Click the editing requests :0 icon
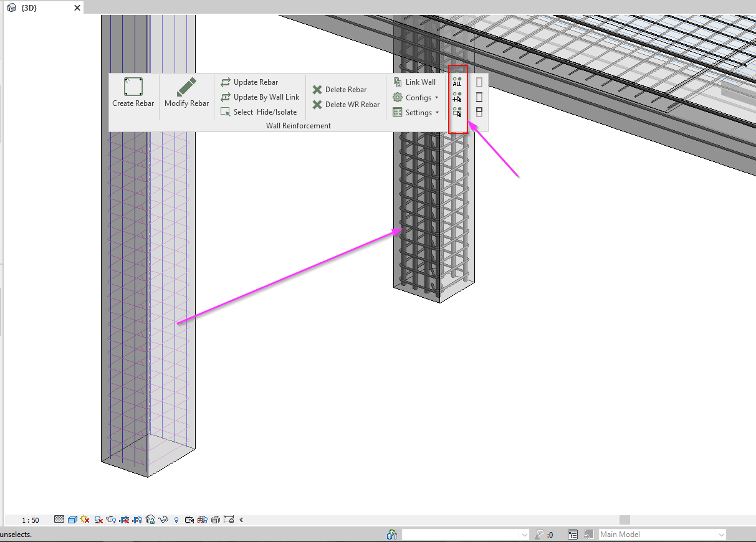 [x=544, y=535]
